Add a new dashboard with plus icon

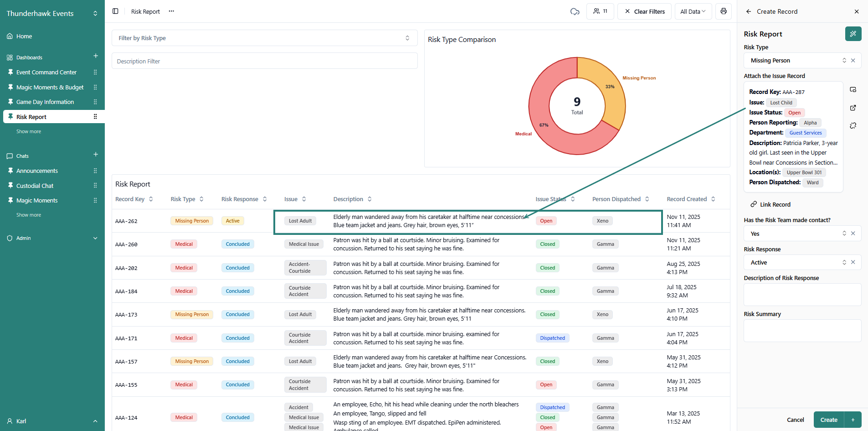point(96,56)
